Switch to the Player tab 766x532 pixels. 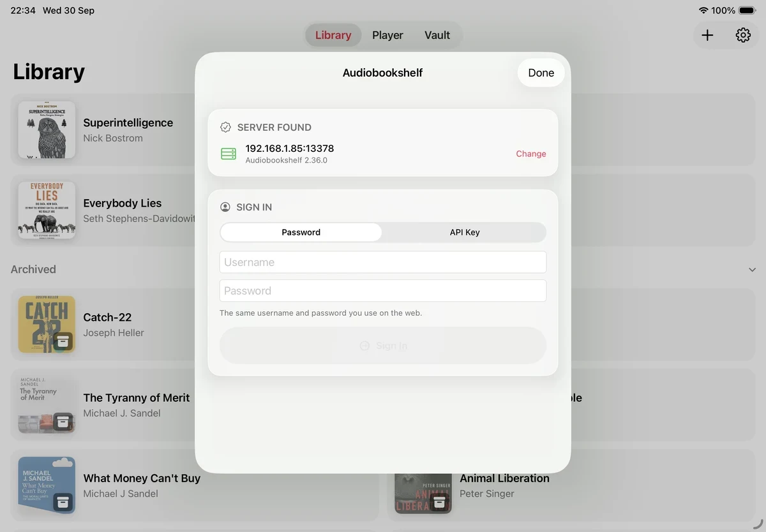pyautogui.click(x=387, y=35)
